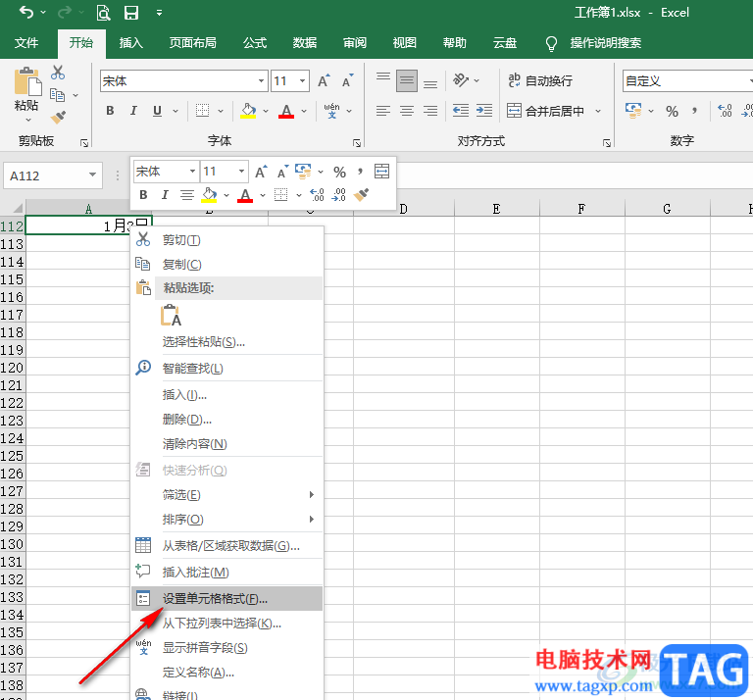The image size is (753, 700).
Task: Toggle Italic in the ribbon
Action: 133,111
